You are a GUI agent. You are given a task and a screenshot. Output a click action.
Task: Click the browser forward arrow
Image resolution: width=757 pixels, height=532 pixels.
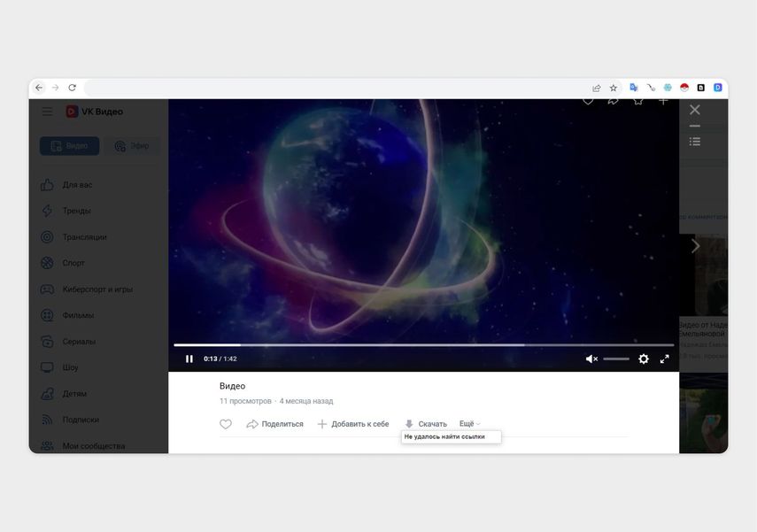point(56,88)
